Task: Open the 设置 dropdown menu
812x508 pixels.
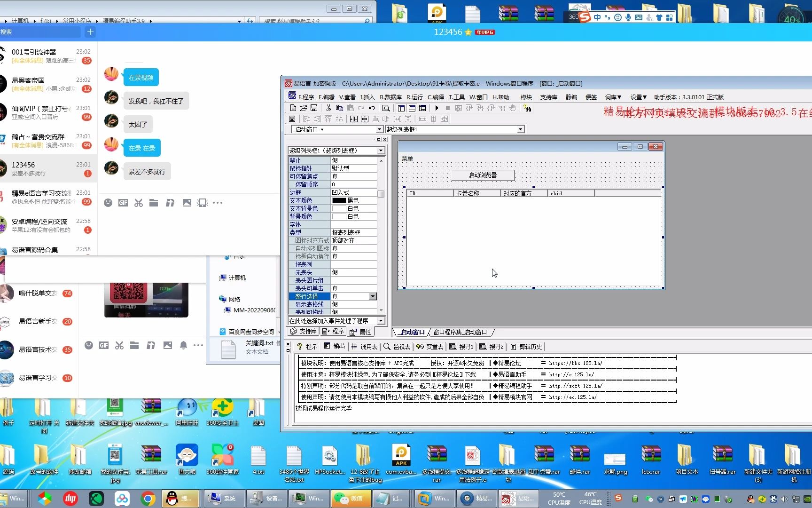Action: click(x=638, y=97)
